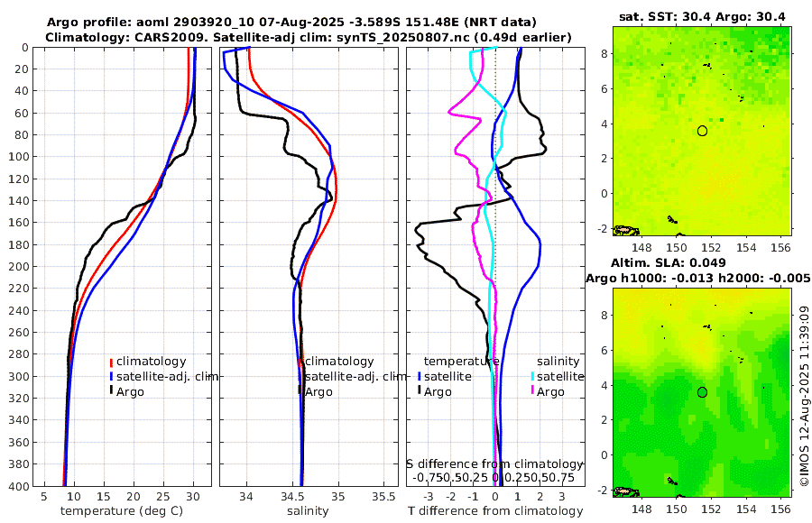Click the 'S difference from climatology' label

point(494,464)
